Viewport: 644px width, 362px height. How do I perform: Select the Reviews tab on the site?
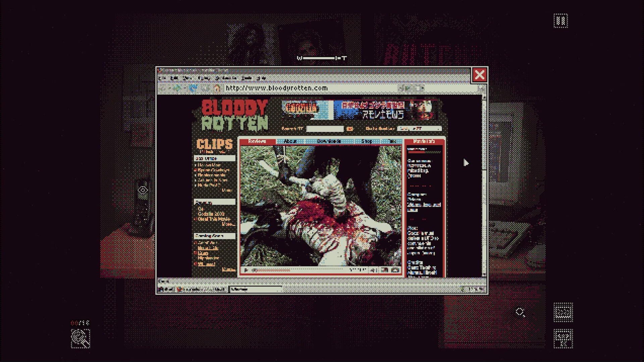(258, 141)
